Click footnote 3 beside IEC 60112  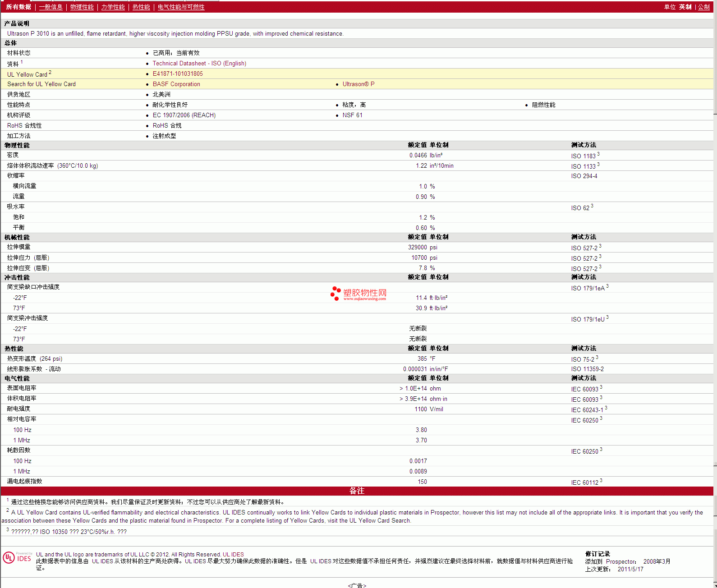click(x=601, y=481)
